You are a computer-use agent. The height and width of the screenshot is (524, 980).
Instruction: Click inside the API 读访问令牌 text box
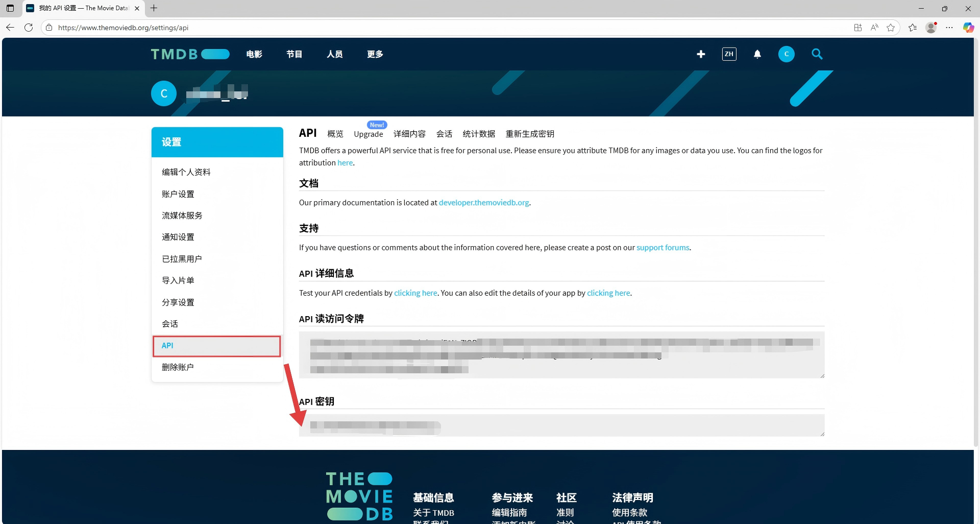pos(561,355)
